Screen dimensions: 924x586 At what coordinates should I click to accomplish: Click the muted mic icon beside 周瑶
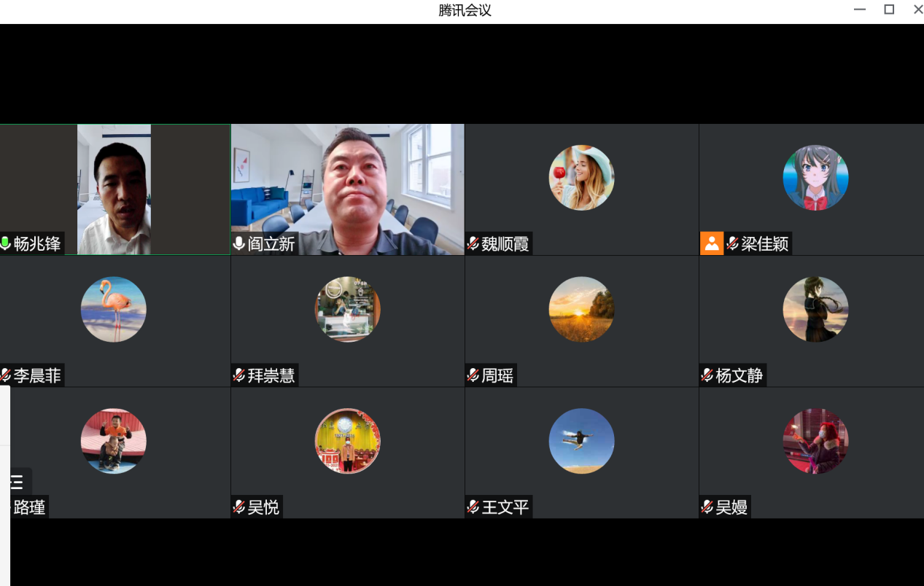point(473,375)
